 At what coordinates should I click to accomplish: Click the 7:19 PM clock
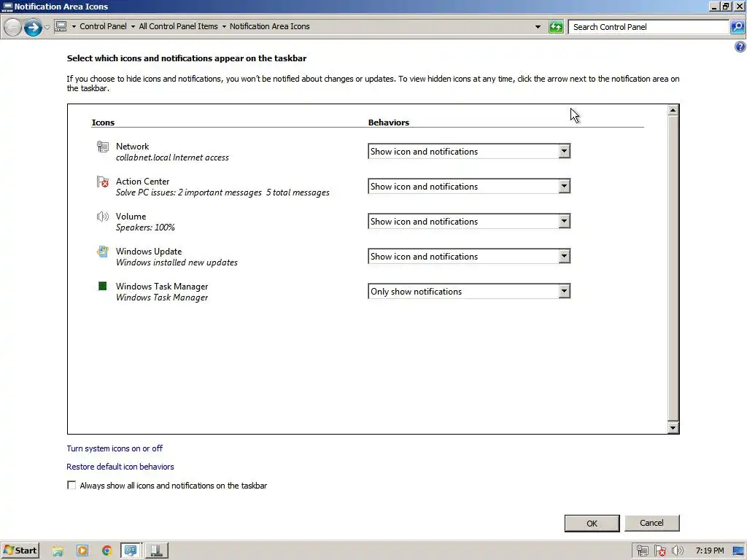[709, 551]
